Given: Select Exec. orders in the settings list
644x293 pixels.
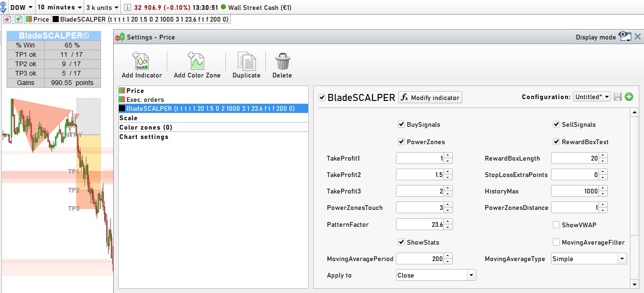Looking at the screenshot, I should (x=214, y=100).
